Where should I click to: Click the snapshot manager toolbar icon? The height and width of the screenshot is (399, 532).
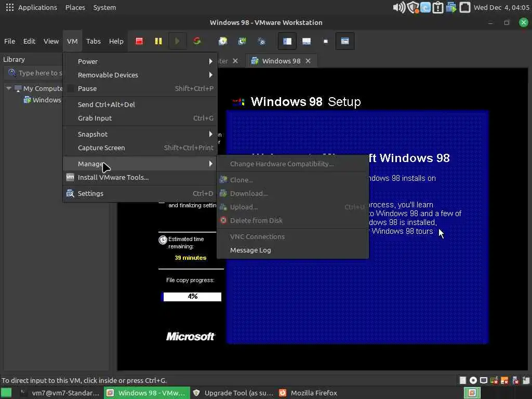pos(261,41)
